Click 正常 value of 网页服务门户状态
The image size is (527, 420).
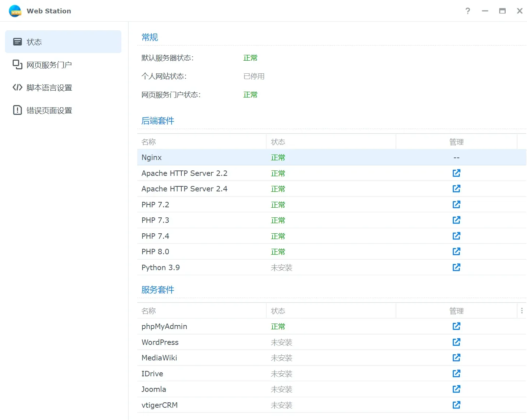(x=250, y=95)
